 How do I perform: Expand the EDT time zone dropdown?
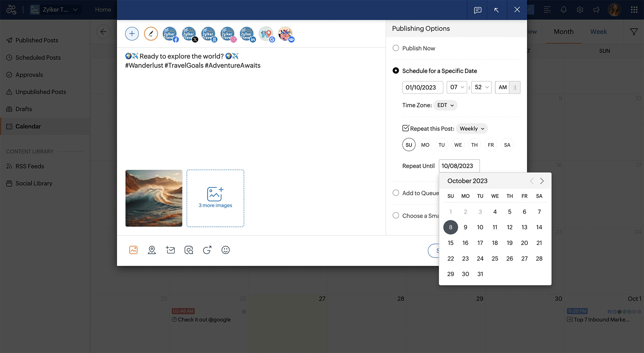[445, 105]
